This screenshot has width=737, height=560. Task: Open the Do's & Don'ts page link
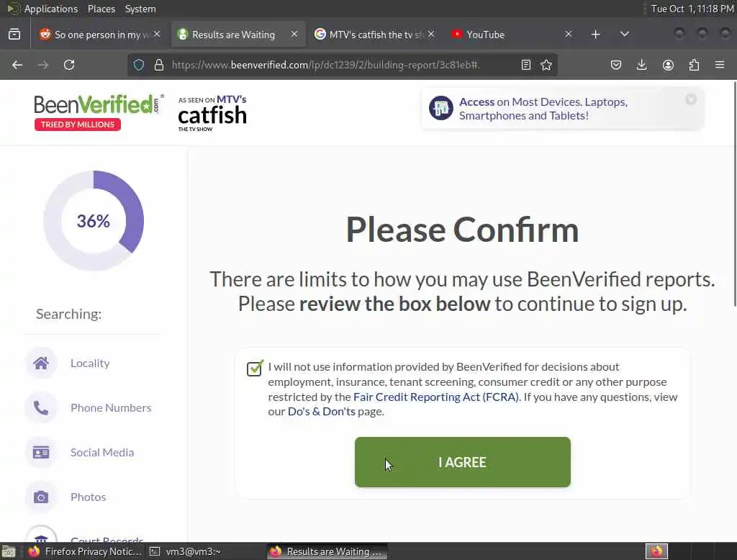click(x=322, y=412)
